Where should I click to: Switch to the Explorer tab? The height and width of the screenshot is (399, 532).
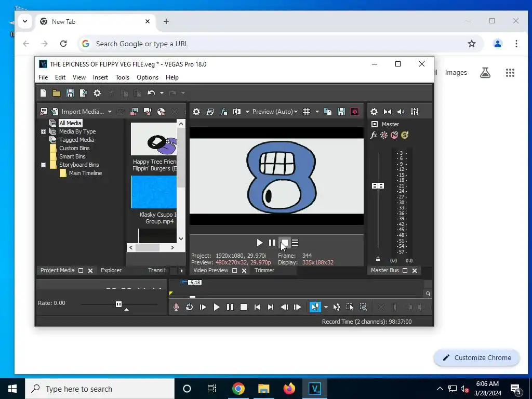click(111, 270)
